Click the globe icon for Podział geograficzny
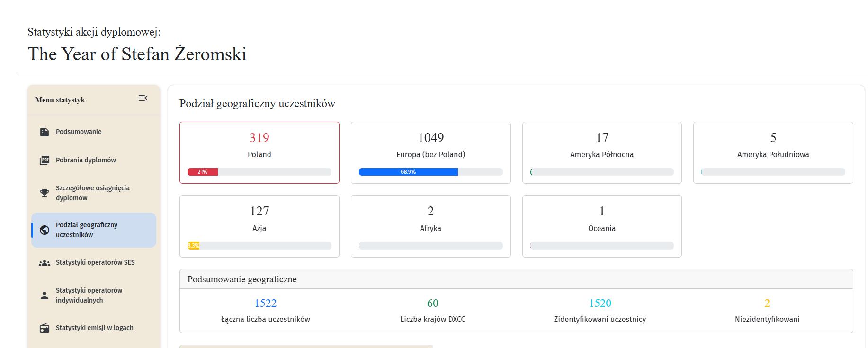868x348 pixels. [x=45, y=230]
